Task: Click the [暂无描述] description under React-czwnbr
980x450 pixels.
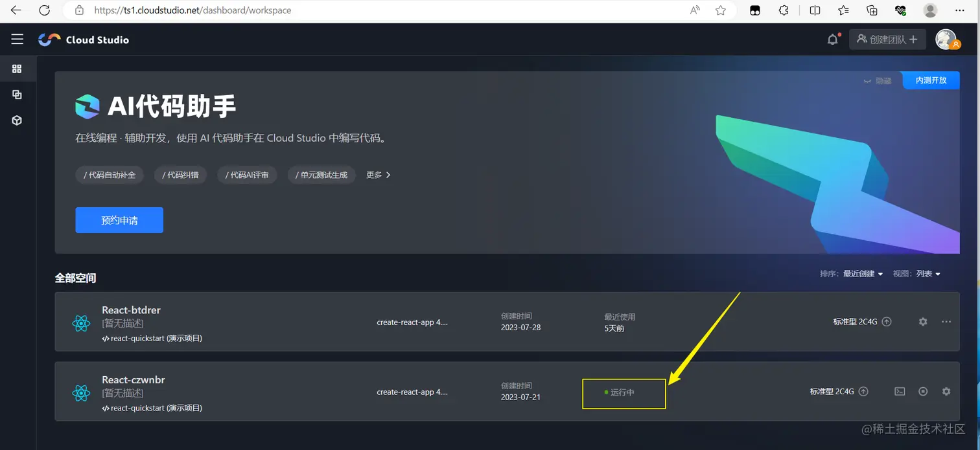Action: 122,393
